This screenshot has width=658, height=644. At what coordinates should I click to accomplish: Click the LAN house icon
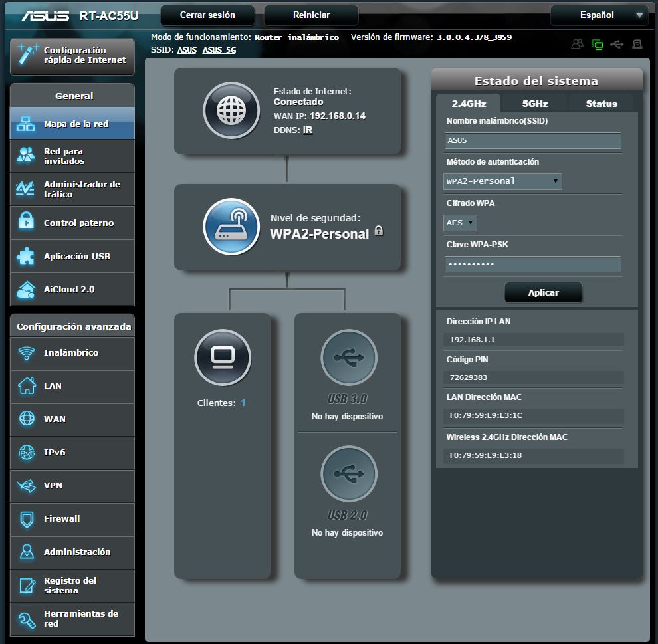[x=27, y=385]
